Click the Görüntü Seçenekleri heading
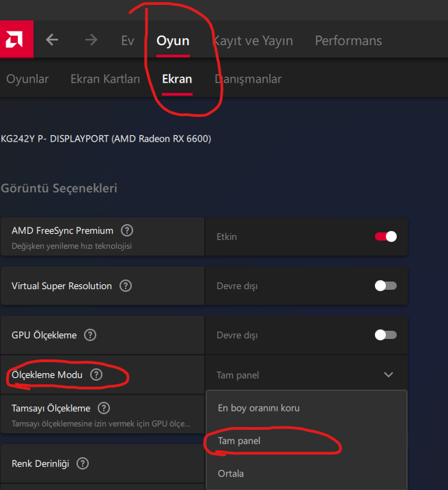 point(59,189)
